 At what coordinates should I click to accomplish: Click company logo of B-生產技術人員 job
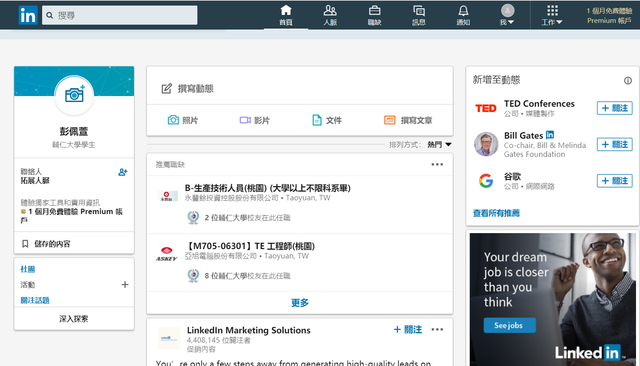click(x=169, y=195)
